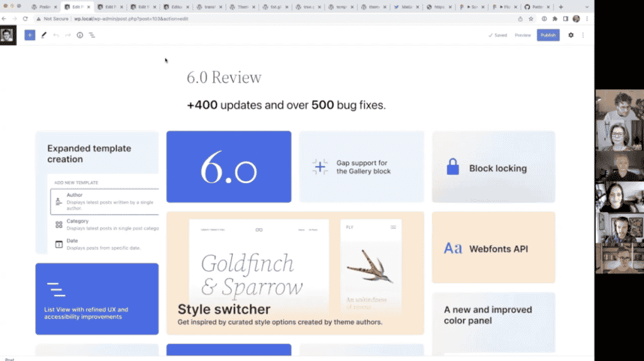Screen dimensions: 644x361
Task: Click the Not Secure site info indicator
Action: (52, 19)
